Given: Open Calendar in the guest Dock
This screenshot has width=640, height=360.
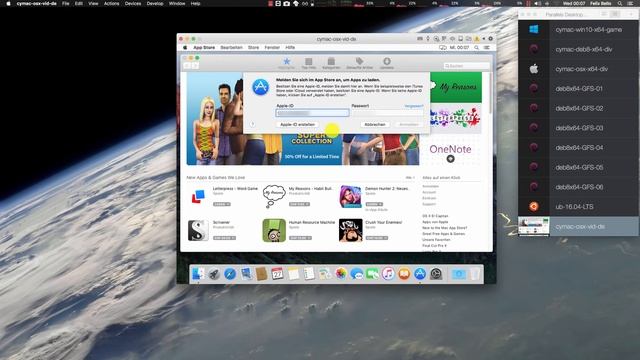Looking at the screenshot, I should click(277, 274).
